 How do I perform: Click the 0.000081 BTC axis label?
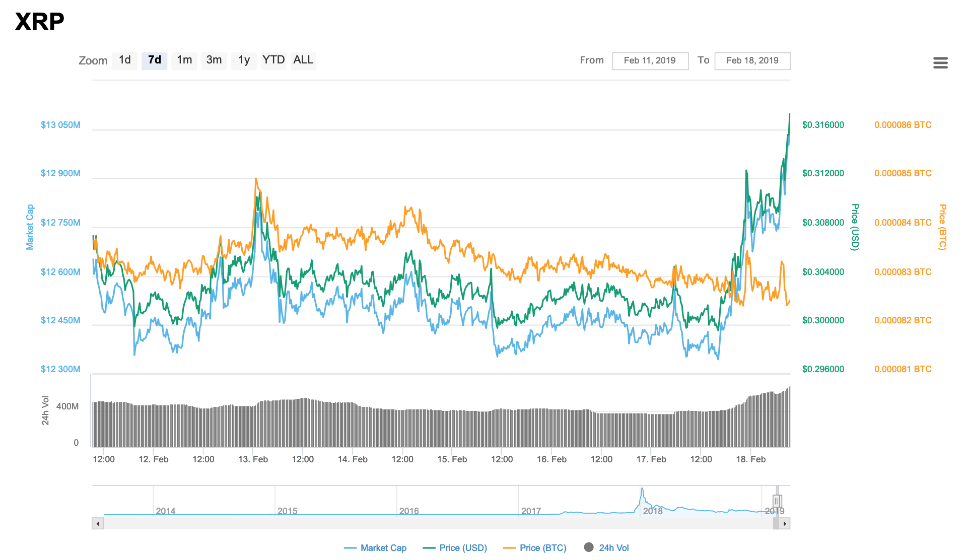[903, 369]
